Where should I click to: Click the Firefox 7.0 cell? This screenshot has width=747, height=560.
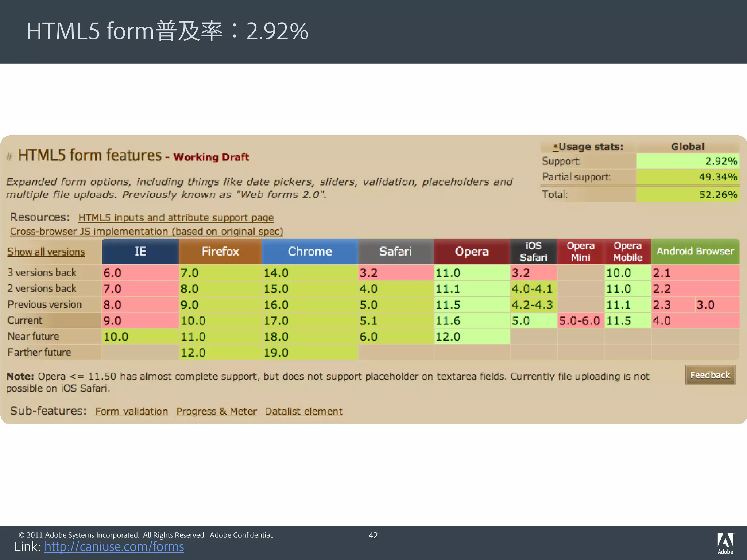coord(220,273)
